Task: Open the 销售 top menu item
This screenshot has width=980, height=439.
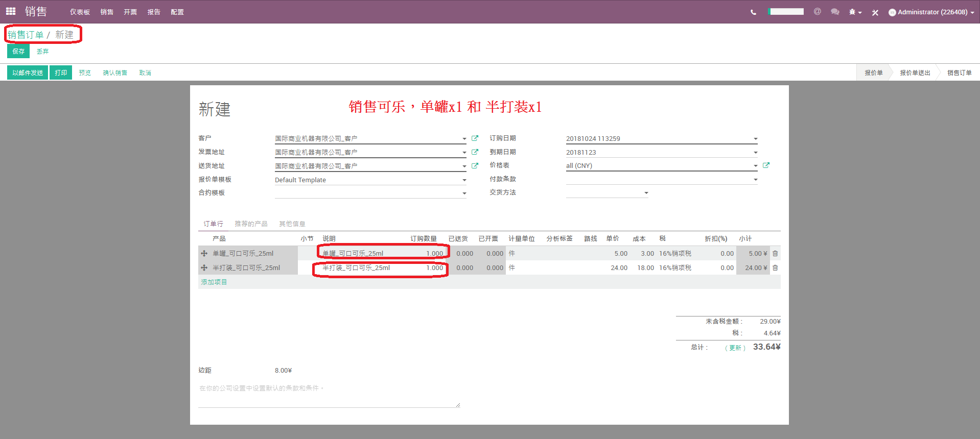Action: tap(107, 12)
